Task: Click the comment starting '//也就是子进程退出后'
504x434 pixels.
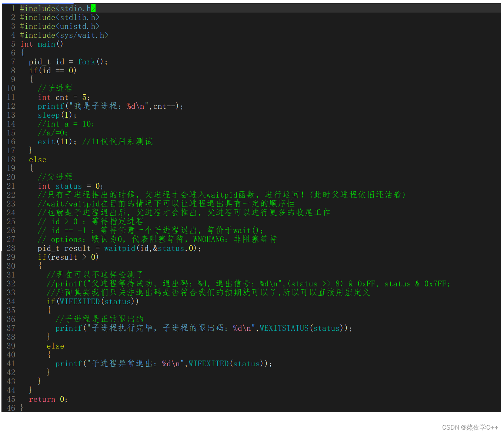Action: click(184, 212)
